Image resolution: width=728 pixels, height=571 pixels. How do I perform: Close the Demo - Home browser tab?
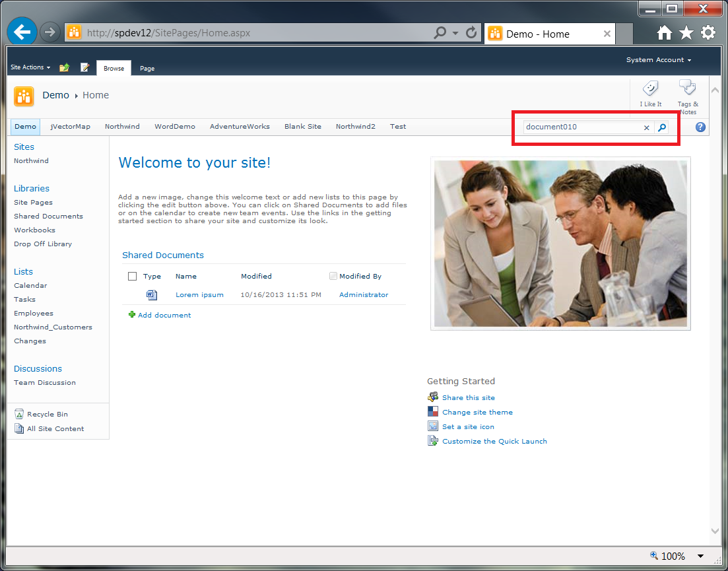607,34
